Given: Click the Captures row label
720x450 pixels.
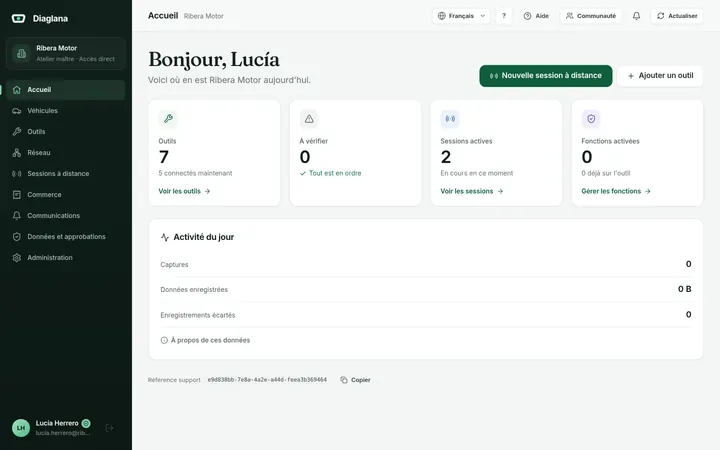Looking at the screenshot, I should click(174, 264).
